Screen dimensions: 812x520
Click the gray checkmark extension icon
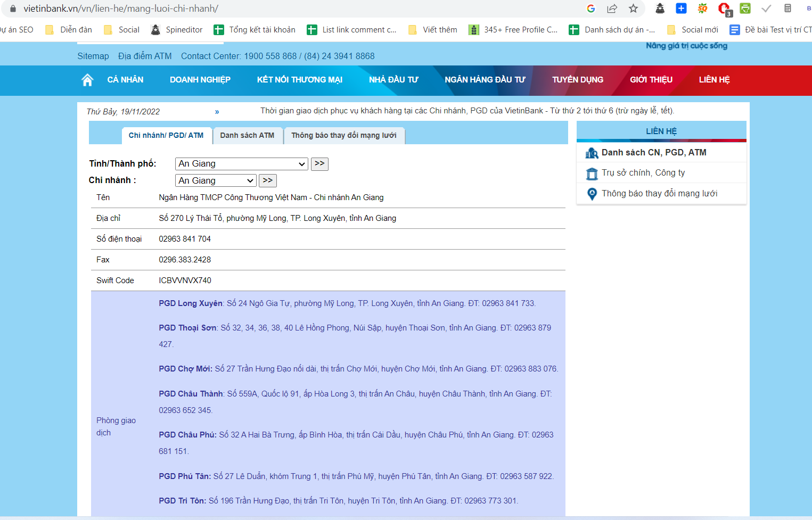point(766,9)
